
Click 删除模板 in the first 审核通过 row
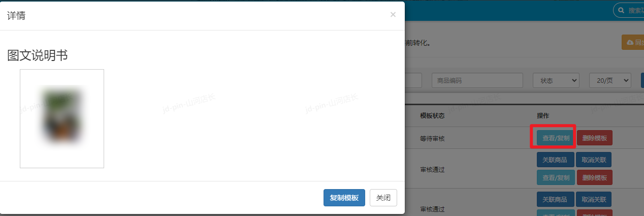[x=595, y=177]
